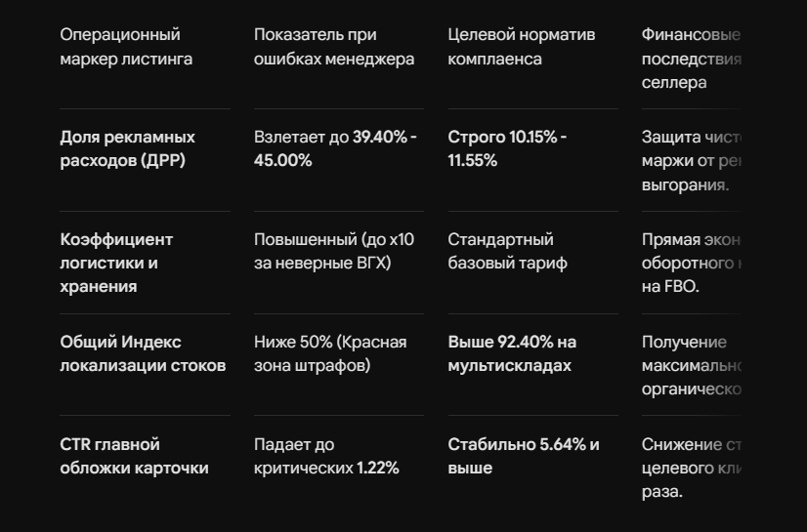Screen dimensions: 807x532
Task: Click the cell ending with 'на FBO.'
Action: [x=691, y=263]
